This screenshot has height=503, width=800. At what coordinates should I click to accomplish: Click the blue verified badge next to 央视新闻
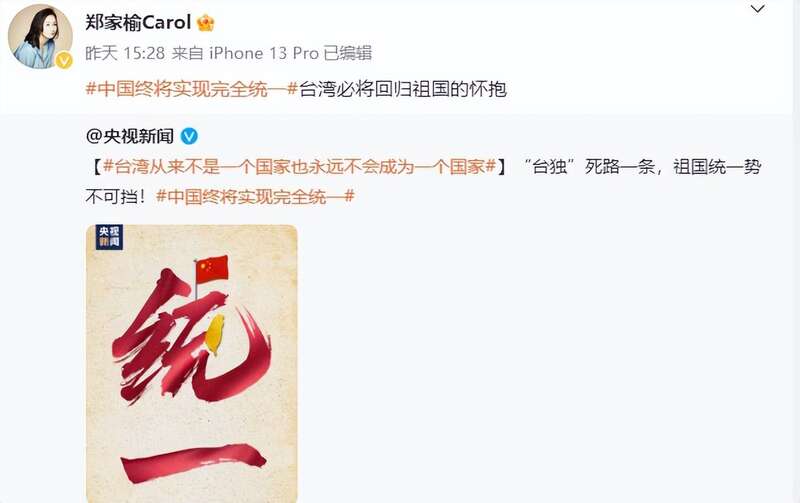coord(189,136)
